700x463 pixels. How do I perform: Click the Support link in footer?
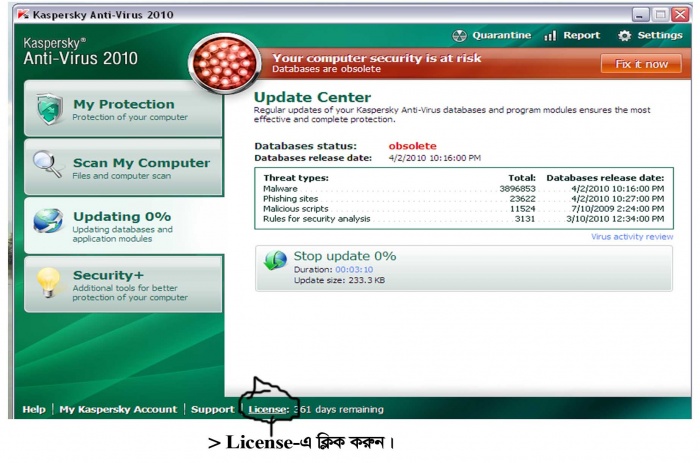[x=212, y=409]
